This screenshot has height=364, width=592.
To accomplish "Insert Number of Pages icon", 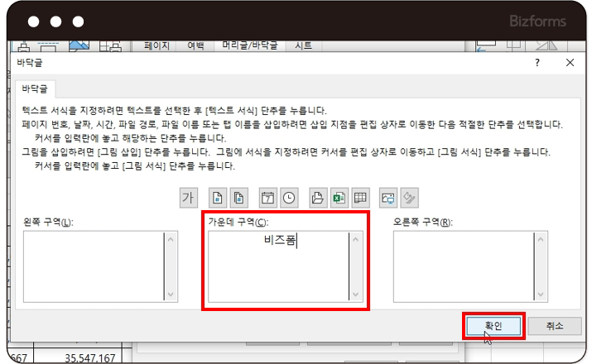I will click(238, 198).
